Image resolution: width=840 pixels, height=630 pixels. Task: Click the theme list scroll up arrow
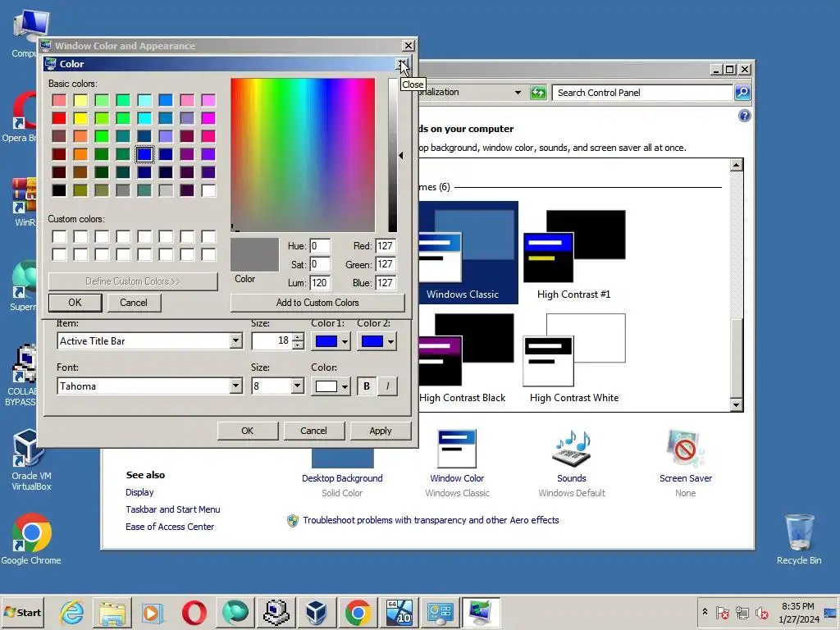pos(736,164)
